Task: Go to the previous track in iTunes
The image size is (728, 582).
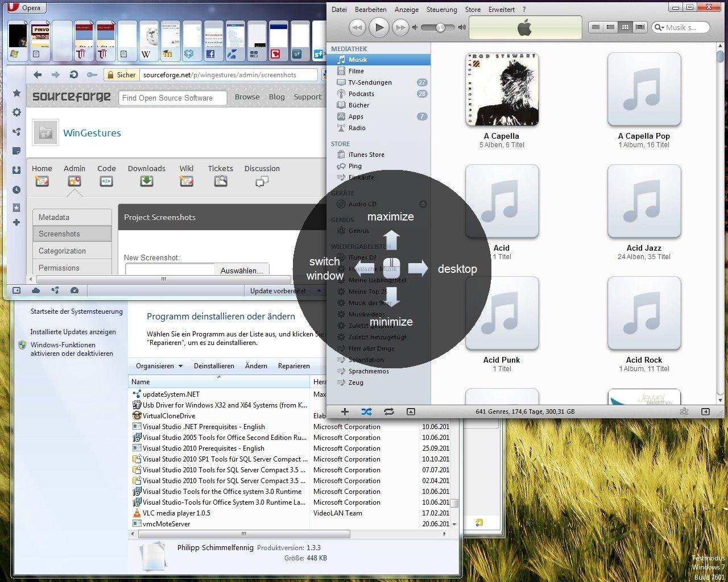Action: [x=357, y=27]
